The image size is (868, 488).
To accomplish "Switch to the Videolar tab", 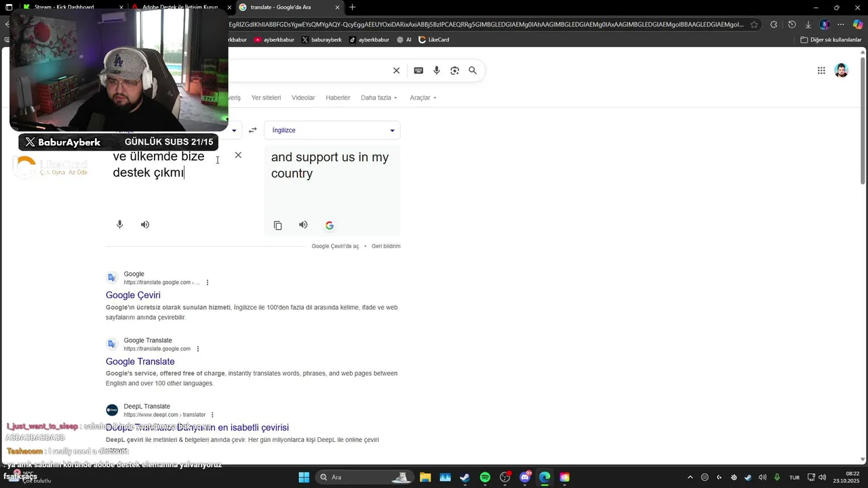I will 303,98.
